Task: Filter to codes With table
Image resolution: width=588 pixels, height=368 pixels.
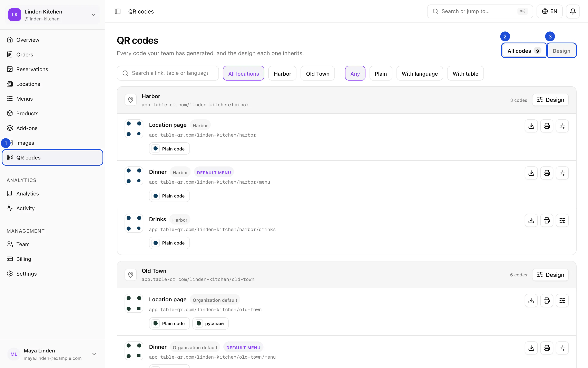Action: point(465,73)
